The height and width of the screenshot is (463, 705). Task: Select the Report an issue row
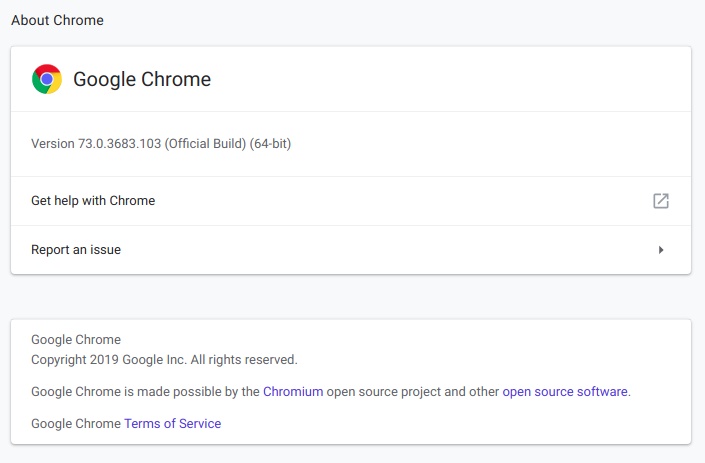coord(351,250)
